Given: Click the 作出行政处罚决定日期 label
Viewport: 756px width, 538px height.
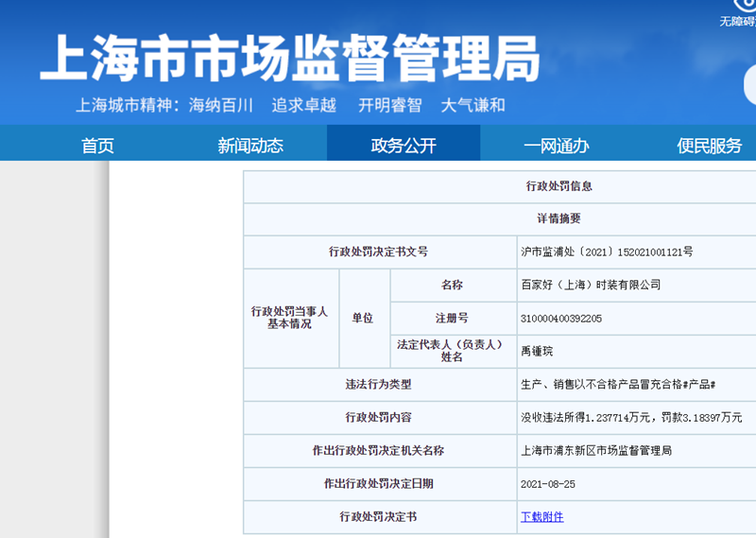Looking at the screenshot, I should (x=378, y=484).
